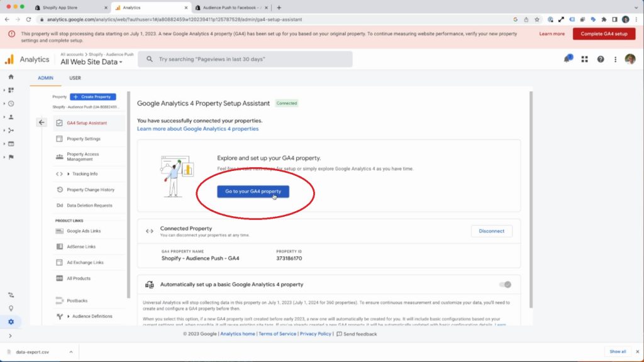The height and width of the screenshot is (362, 644).
Task: Open the Acquisition icon in sidebar
Action: [x=11, y=131]
